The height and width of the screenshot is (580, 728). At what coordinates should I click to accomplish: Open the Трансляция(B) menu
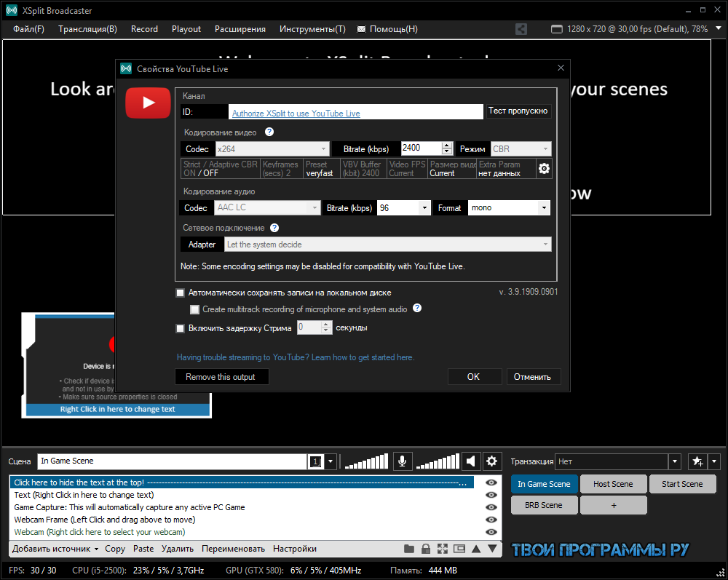click(x=88, y=29)
